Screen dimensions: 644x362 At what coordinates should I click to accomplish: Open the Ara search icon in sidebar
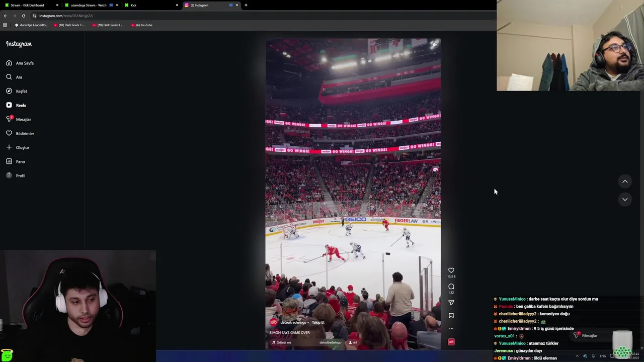coord(9,77)
